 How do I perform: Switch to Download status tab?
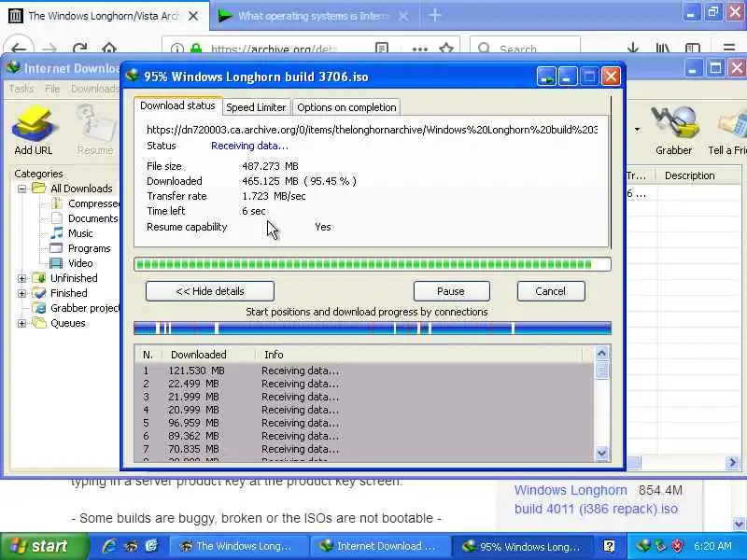pyautogui.click(x=177, y=105)
